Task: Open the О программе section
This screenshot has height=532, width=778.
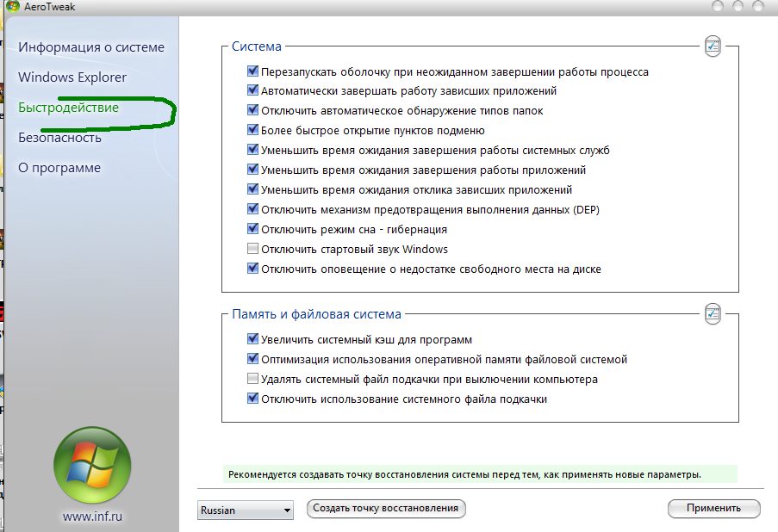Action: (59, 168)
